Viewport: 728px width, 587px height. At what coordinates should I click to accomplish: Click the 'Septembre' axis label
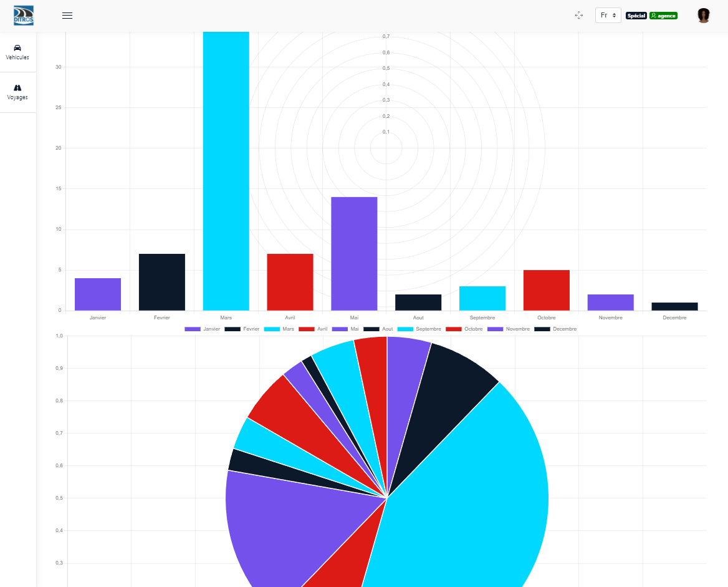coord(482,318)
